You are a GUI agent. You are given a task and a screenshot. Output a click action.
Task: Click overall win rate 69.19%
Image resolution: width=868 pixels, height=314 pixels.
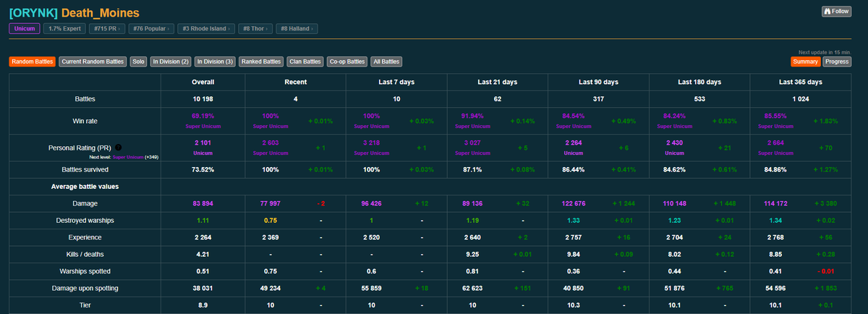[x=203, y=115]
